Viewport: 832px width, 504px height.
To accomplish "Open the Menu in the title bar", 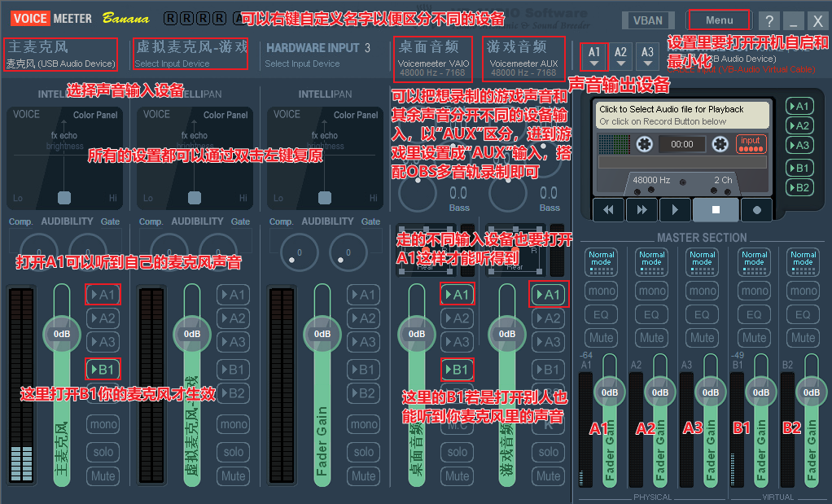I will tap(720, 20).
